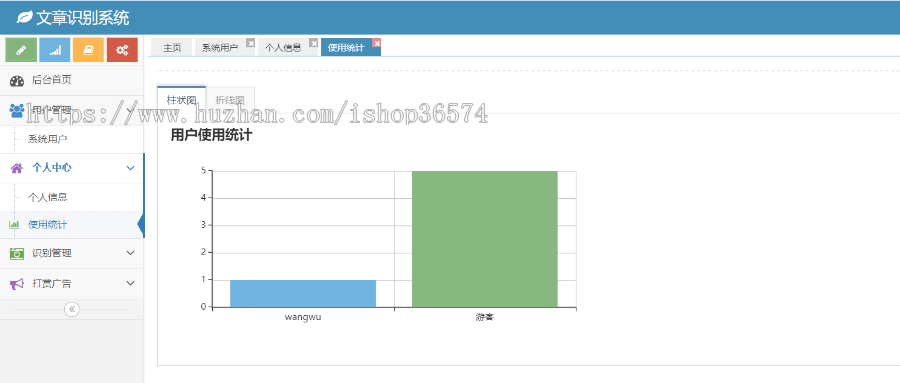900x383 pixels.
Task: Switch to the 系统用户 tab
Action: [x=220, y=48]
